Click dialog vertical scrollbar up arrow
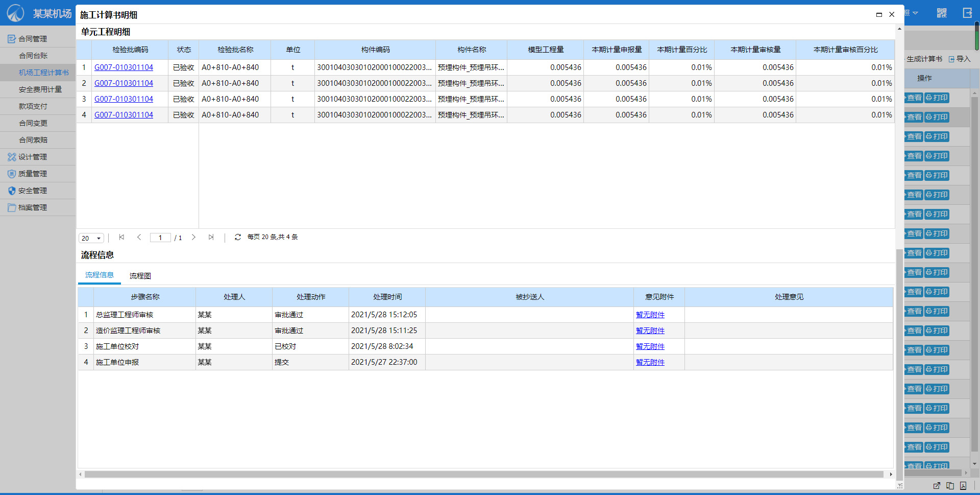The width and height of the screenshot is (980, 495). coord(899,29)
